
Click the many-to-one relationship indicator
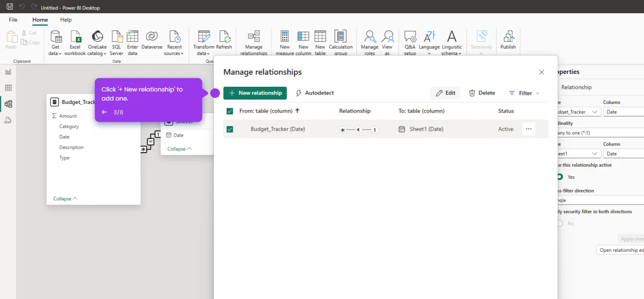click(359, 129)
